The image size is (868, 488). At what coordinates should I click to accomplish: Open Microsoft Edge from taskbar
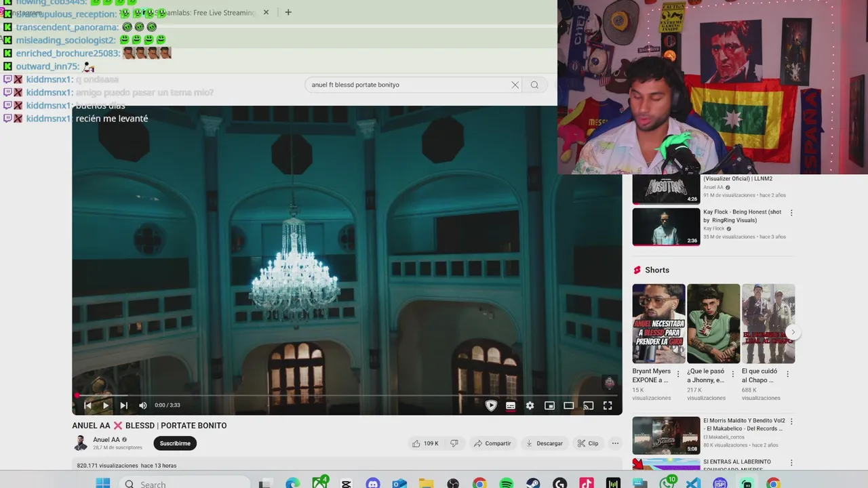point(292,483)
